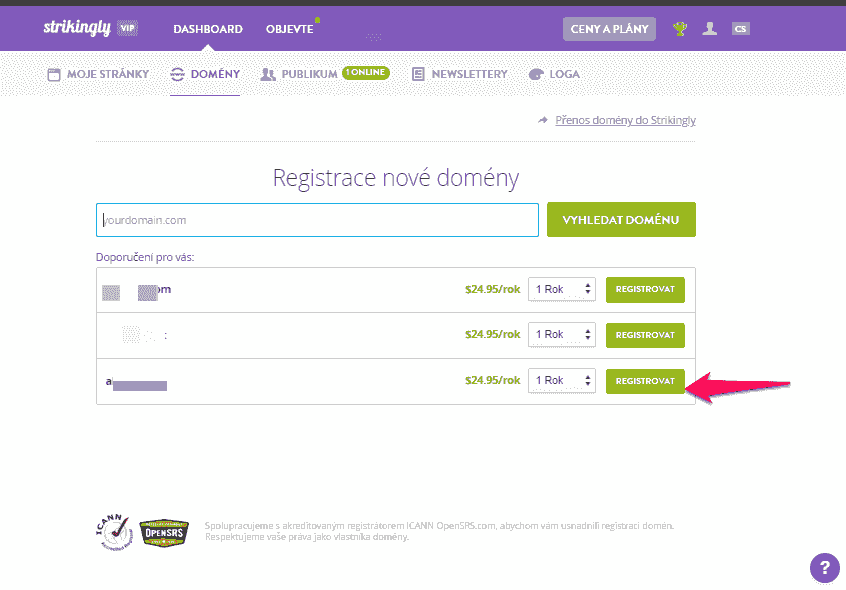Image resolution: width=846 pixels, height=590 pixels.
Task: Open 1 Rok dropdown in third row
Action: [x=562, y=381]
